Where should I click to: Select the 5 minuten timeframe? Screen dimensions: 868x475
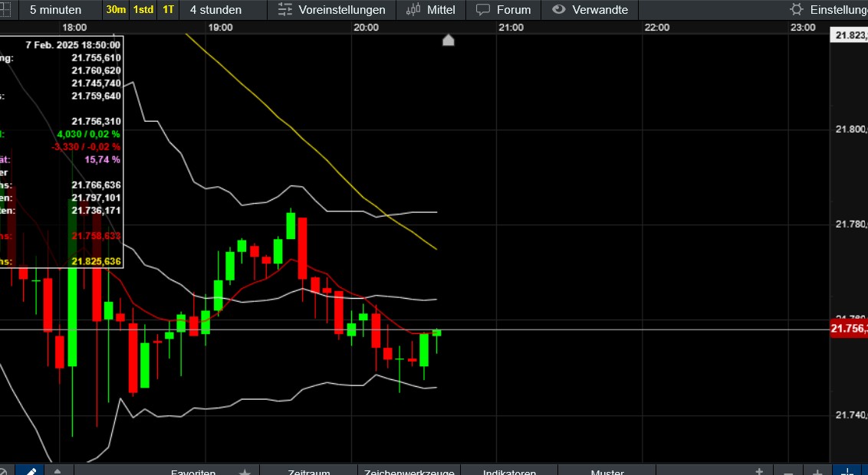pos(56,10)
